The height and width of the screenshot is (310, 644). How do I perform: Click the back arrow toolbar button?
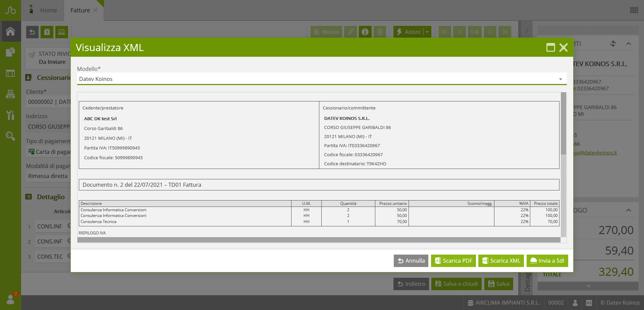(32, 32)
